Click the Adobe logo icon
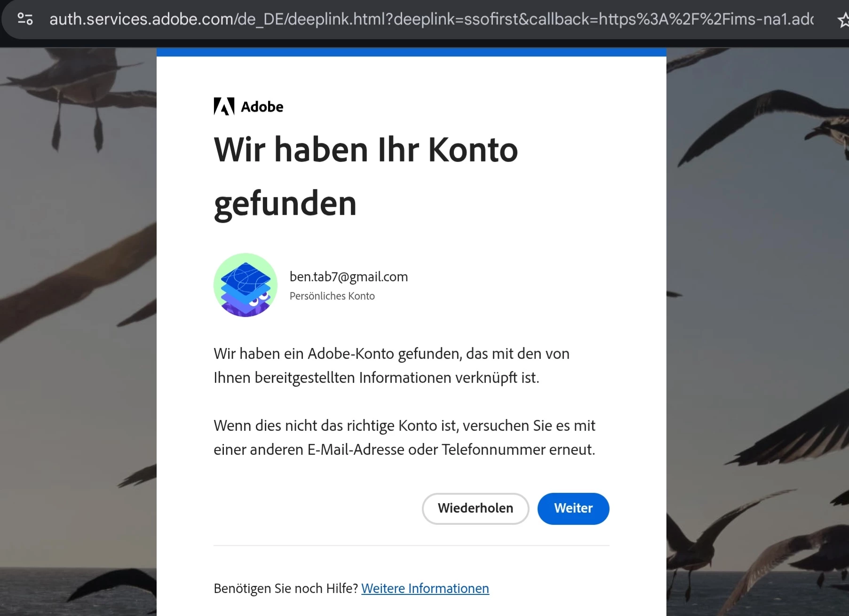The image size is (849, 616). point(224,106)
